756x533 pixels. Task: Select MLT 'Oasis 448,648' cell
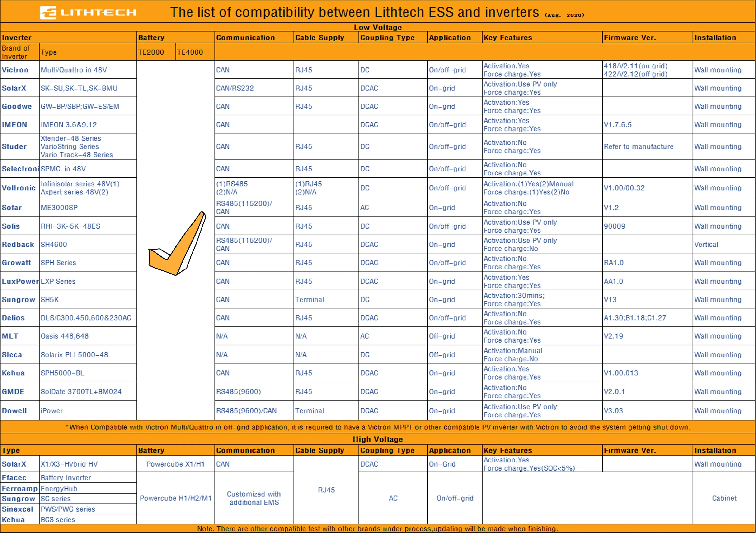88,336
